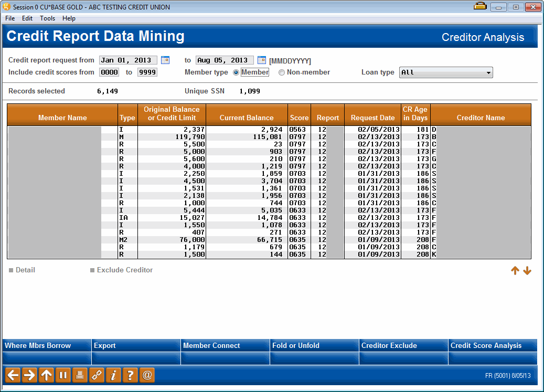Open the Edit menu
Screen dimensions: 544x392
(27, 18)
